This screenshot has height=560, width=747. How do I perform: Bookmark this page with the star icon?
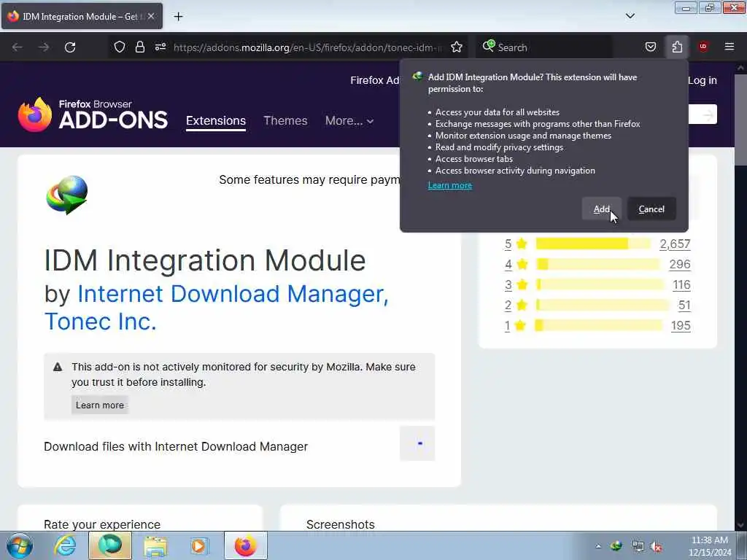click(457, 47)
